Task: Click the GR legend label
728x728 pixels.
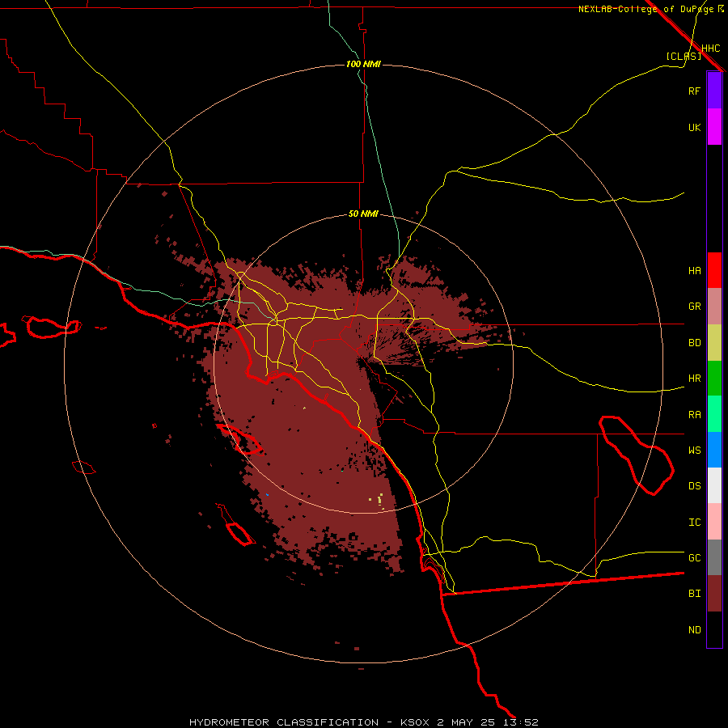Action: tap(694, 307)
